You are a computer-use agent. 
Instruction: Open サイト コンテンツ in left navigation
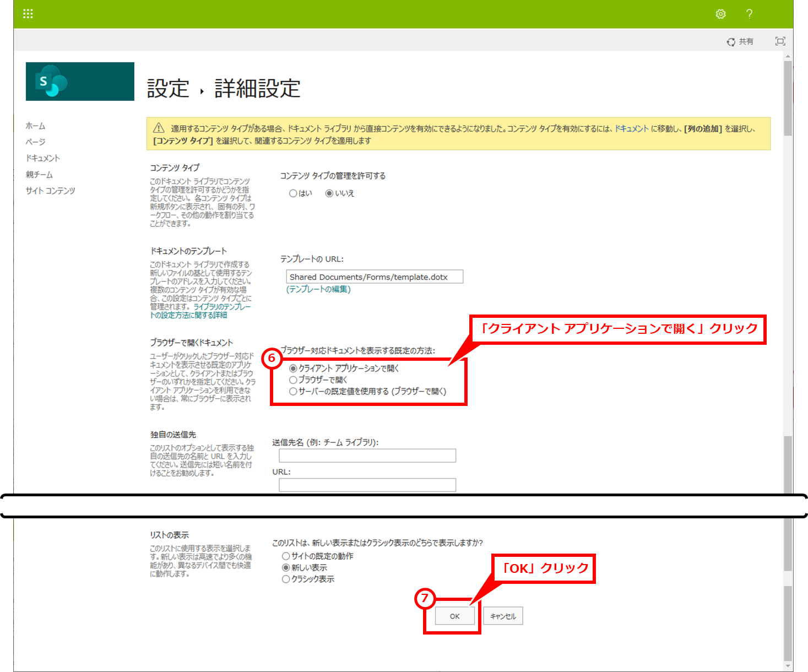pyautogui.click(x=50, y=191)
